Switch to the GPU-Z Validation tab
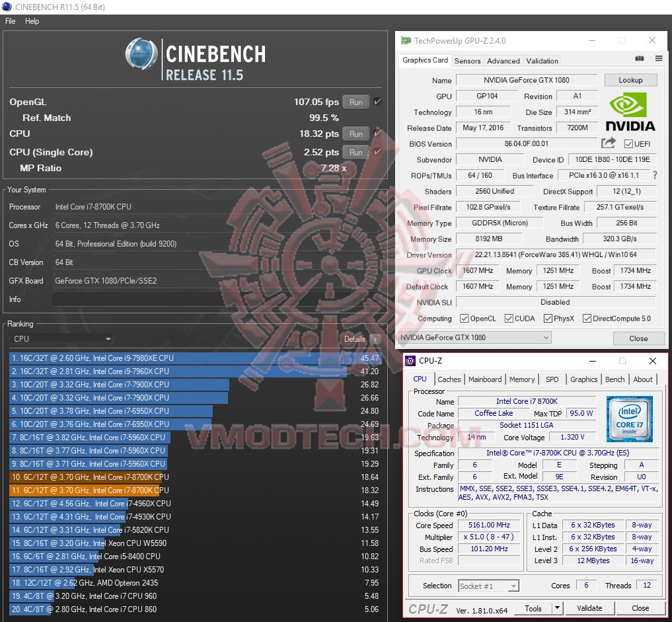Image resolution: width=672 pixels, height=622 pixels. [x=542, y=61]
